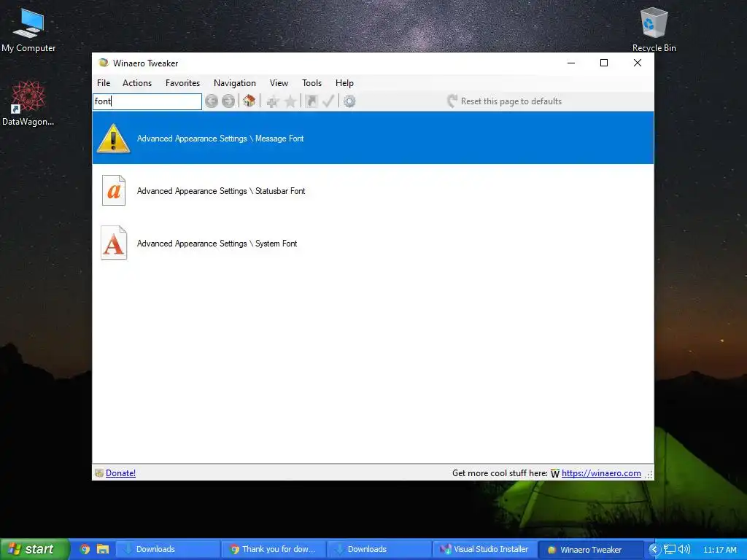This screenshot has height=560, width=747.
Task: Switch to 'Thank you for dow...' Chrome taskbar button
Action: point(273,549)
